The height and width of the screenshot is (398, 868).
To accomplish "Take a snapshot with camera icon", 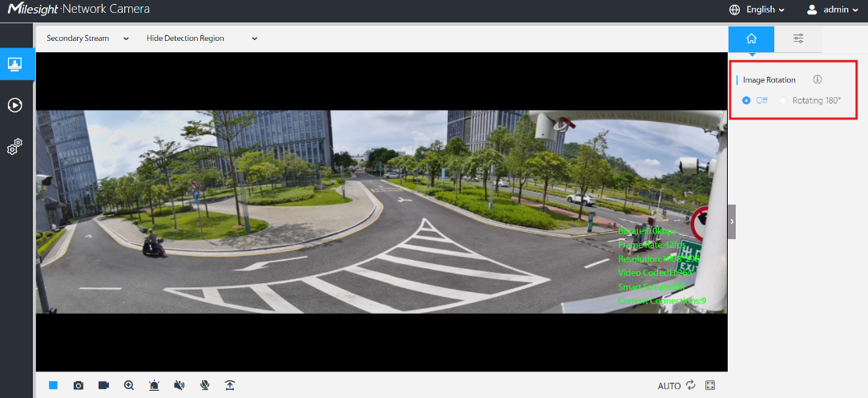I will point(79,385).
